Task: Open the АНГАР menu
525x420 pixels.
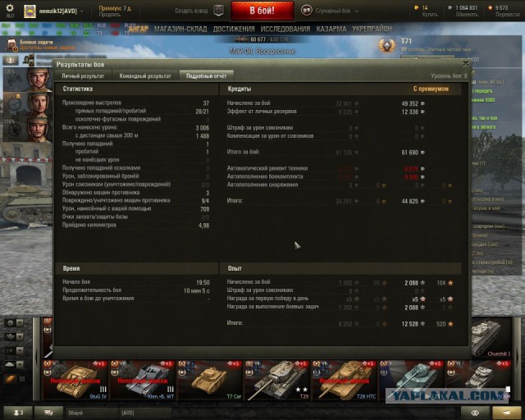Action: coord(139,30)
